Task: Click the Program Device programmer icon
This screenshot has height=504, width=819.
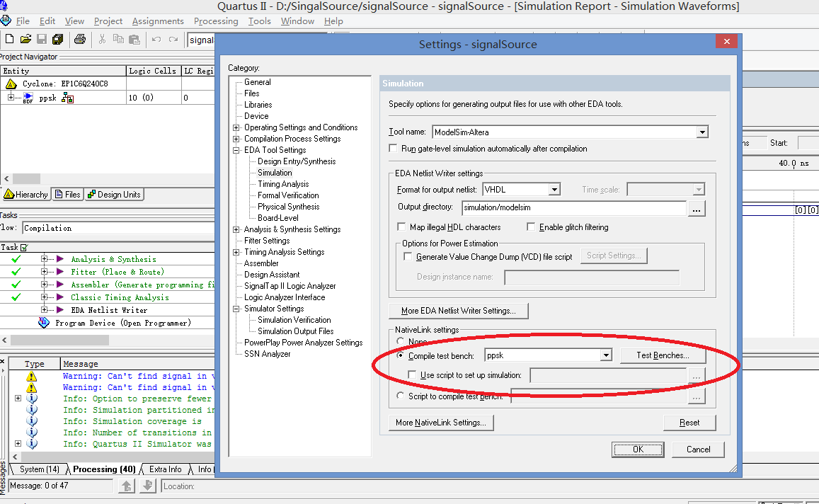Action: (x=44, y=323)
